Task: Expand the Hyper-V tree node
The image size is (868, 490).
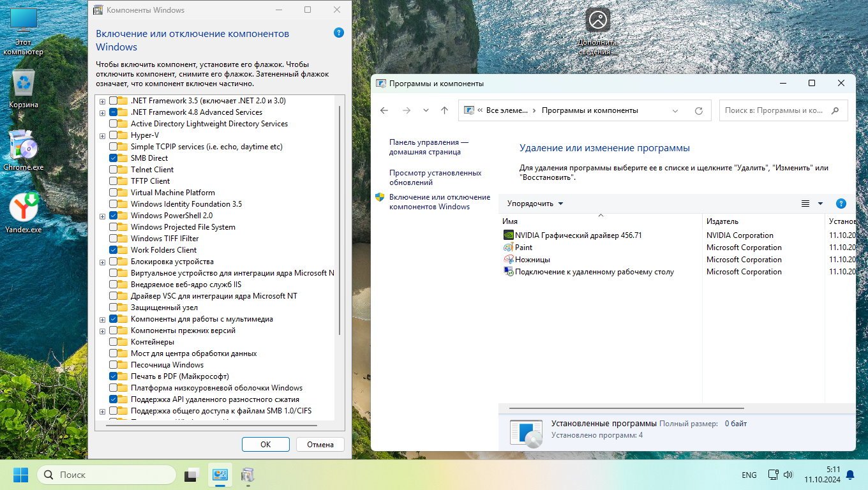Action: coord(102,135)
